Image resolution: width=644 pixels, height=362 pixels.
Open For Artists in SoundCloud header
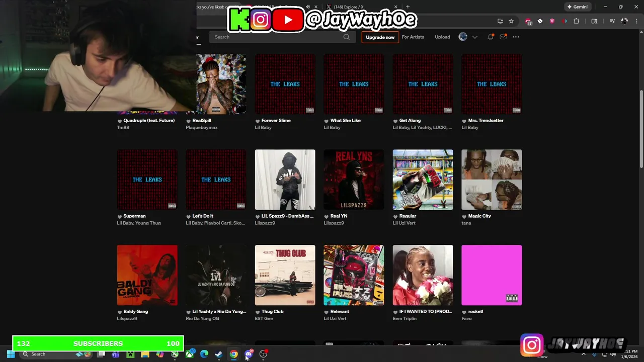(x=413, y=37)
